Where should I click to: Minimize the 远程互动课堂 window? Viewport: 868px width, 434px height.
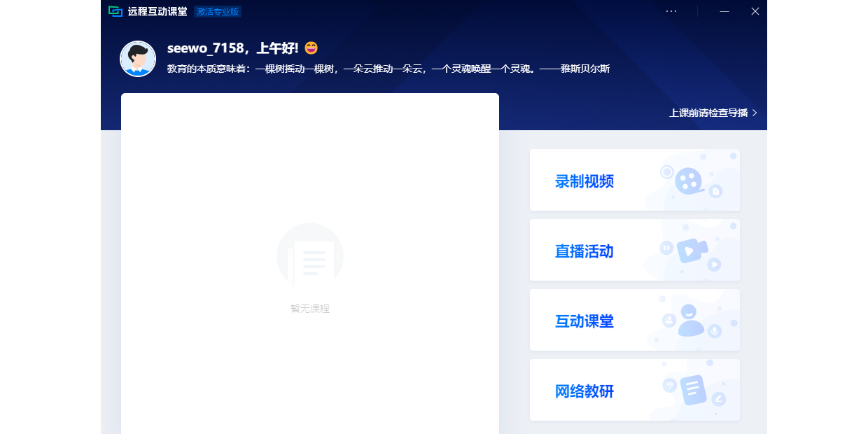[x=724, y=11]
